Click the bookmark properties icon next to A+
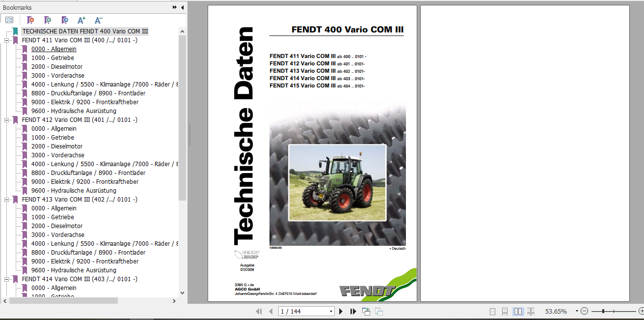The width and height of the screenshot is (644, 320). (x=65, y=20)
